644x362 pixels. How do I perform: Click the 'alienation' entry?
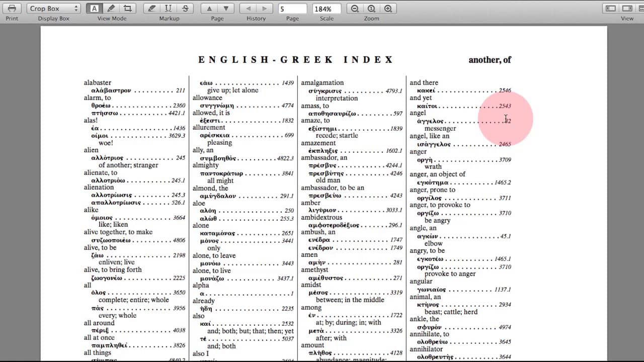99,188
